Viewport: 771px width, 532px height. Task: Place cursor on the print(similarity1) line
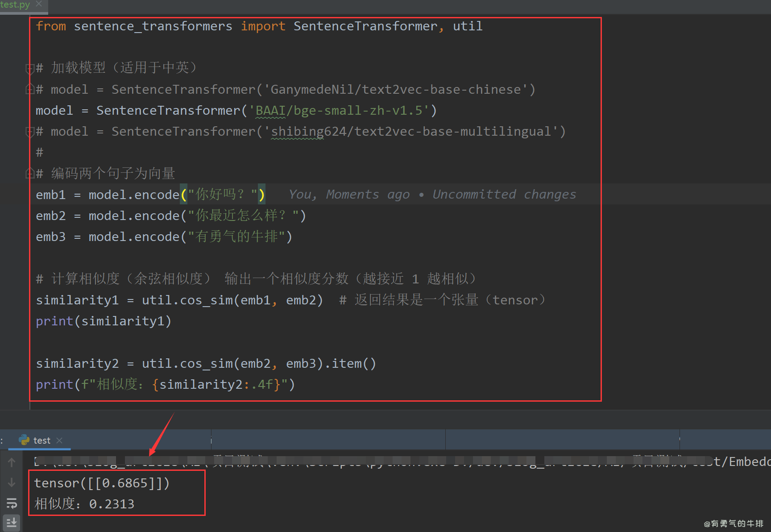click(104, 321)
